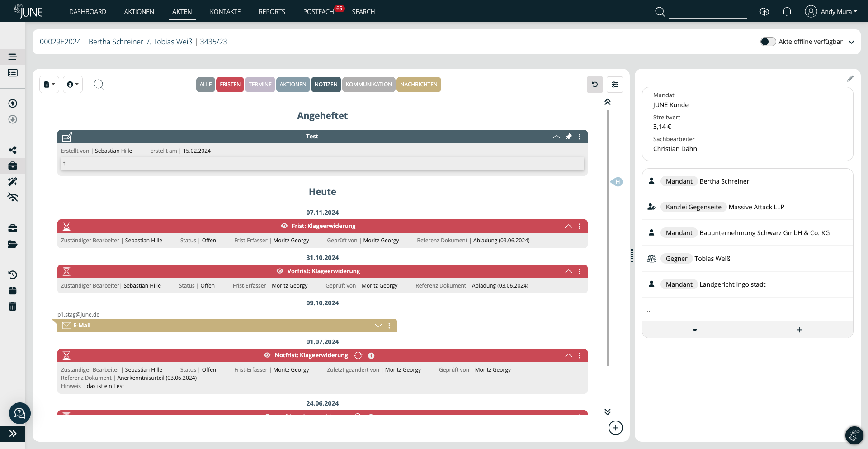Open the POSTFACH menu
Viewport: 868px width, 449px height.
point(318,12)
